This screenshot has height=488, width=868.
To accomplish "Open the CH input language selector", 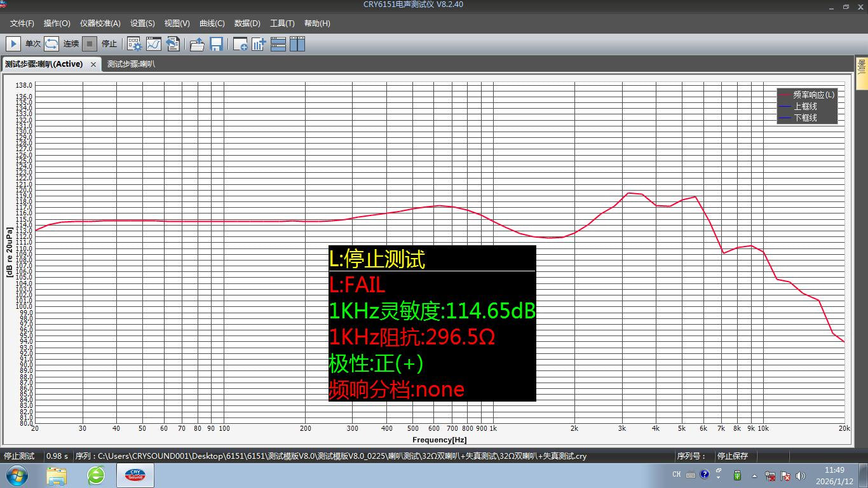I will [x=676, y=474].
